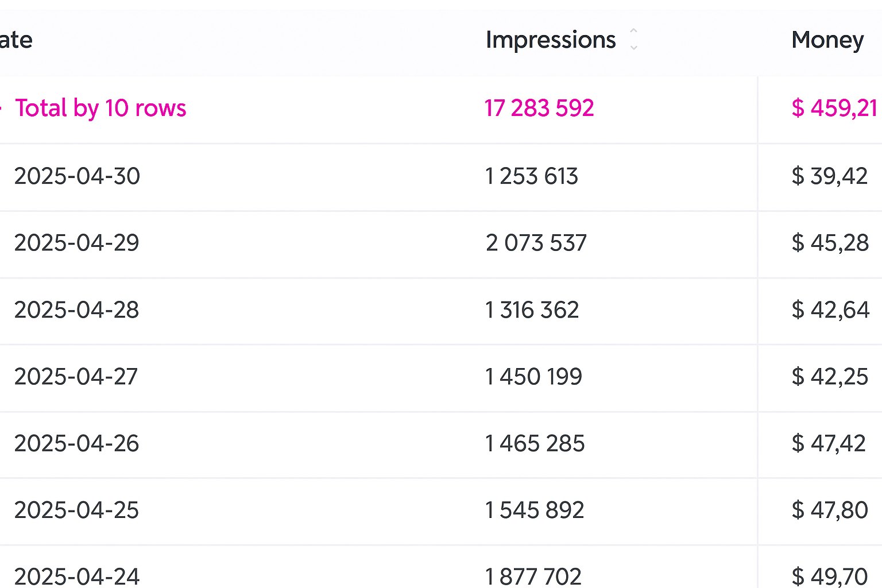Sort table by the Impressions column header

pyautogui.click(x=550, y=40)
